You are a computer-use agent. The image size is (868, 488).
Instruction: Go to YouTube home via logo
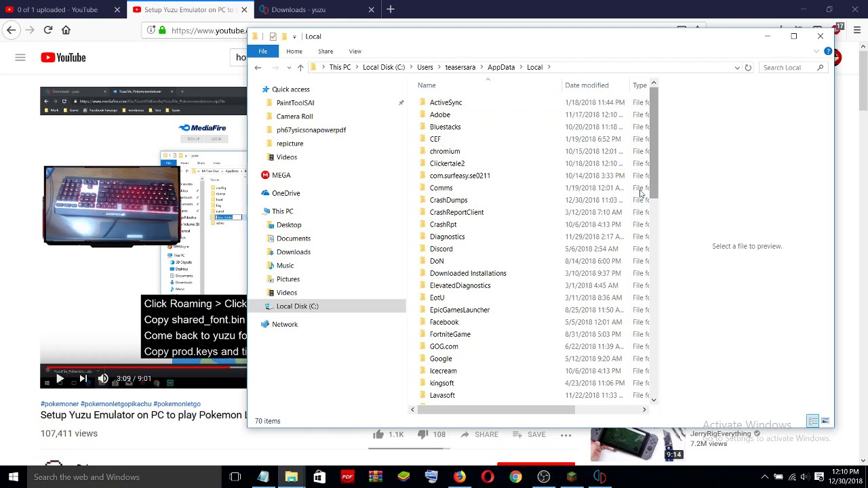click(x=63, y=58)
